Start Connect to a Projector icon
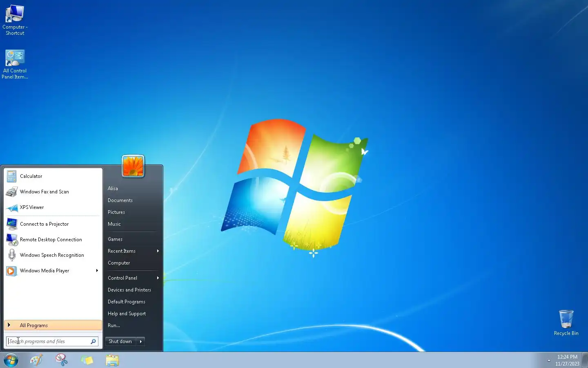The width and height of the screenshot is (588, 368). [12, 224]
